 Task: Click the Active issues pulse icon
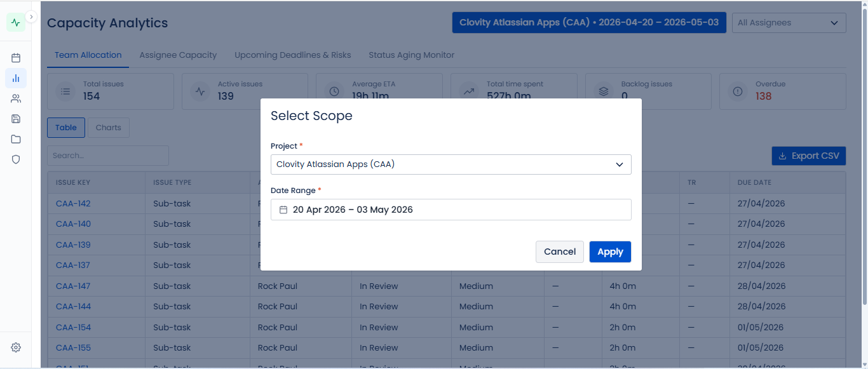(200, 91)
